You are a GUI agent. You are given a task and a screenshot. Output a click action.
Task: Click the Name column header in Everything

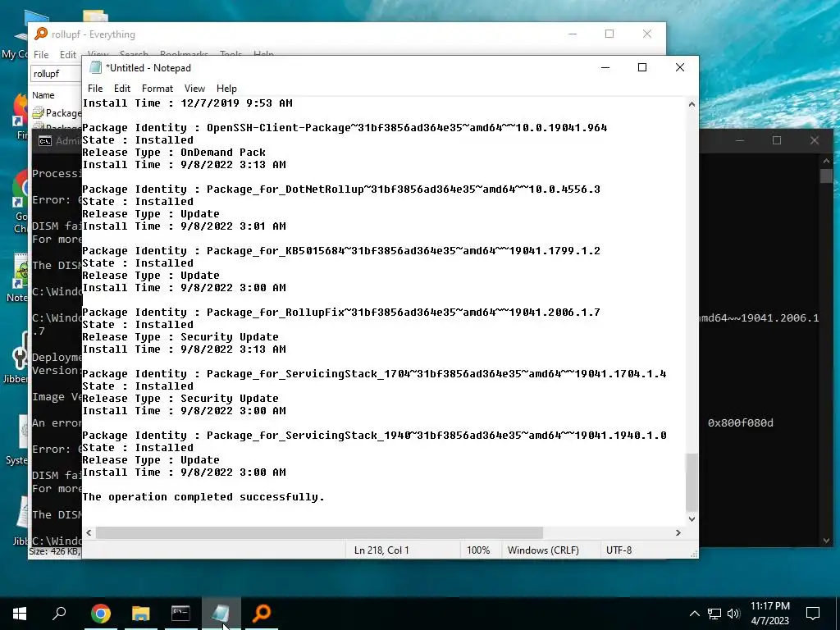43,95
